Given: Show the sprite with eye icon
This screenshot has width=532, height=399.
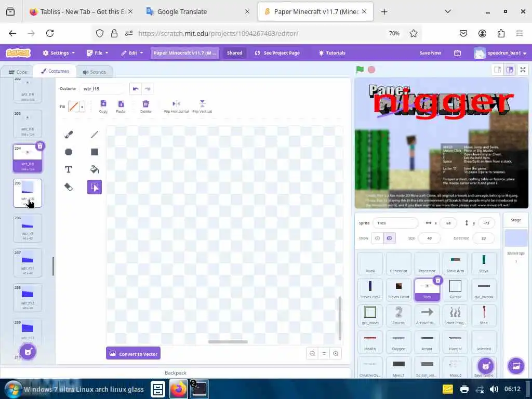Looking at the screenshot, I should 377,238.
